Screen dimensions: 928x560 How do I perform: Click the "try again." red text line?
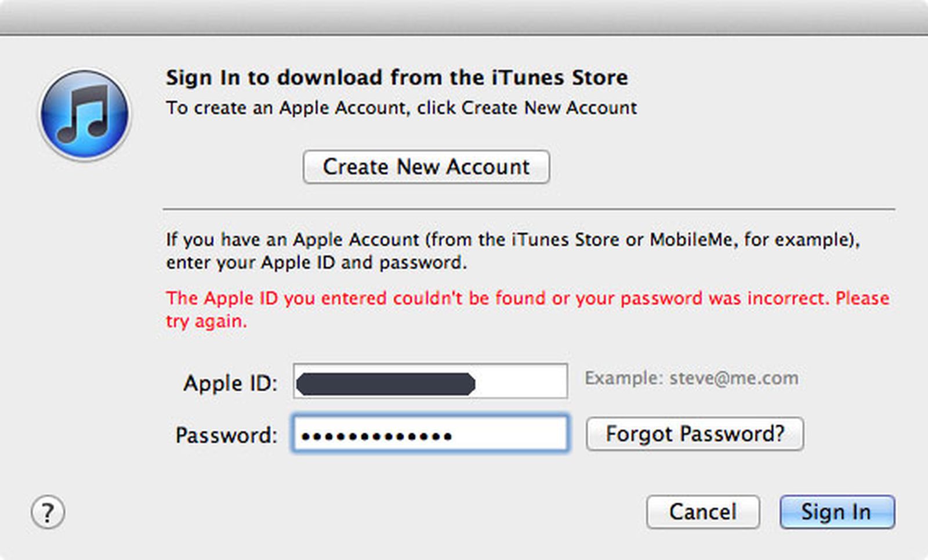point(206,321)
